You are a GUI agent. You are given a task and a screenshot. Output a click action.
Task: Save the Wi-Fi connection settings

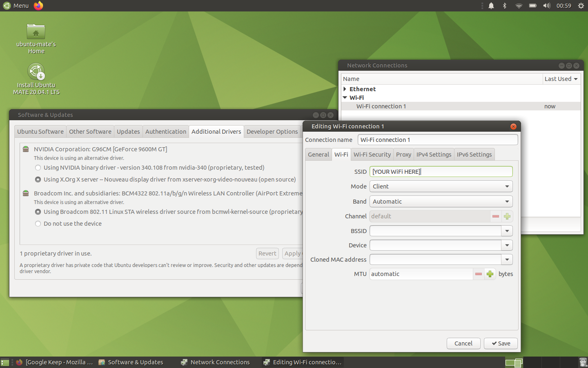(x=501, y=343)
